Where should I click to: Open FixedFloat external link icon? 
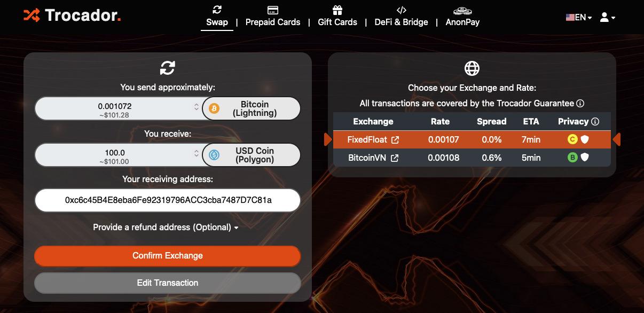pos(395,140)
